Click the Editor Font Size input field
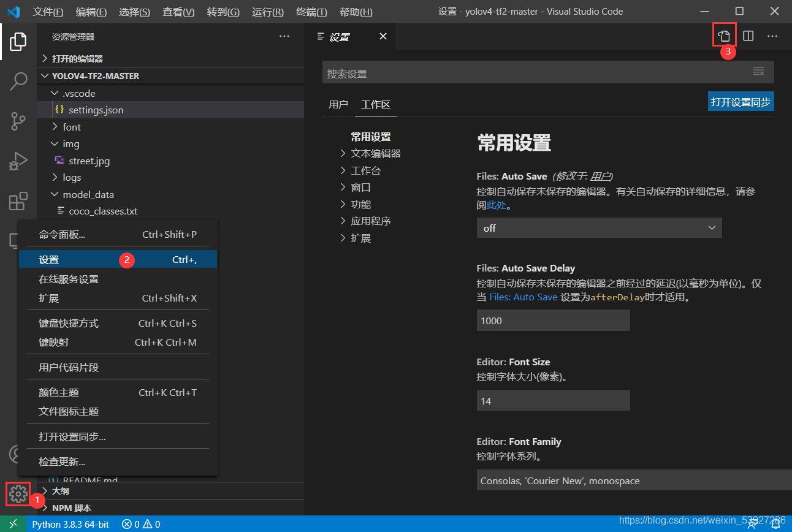This screenshot has width=792, height=532. [553, 400]
